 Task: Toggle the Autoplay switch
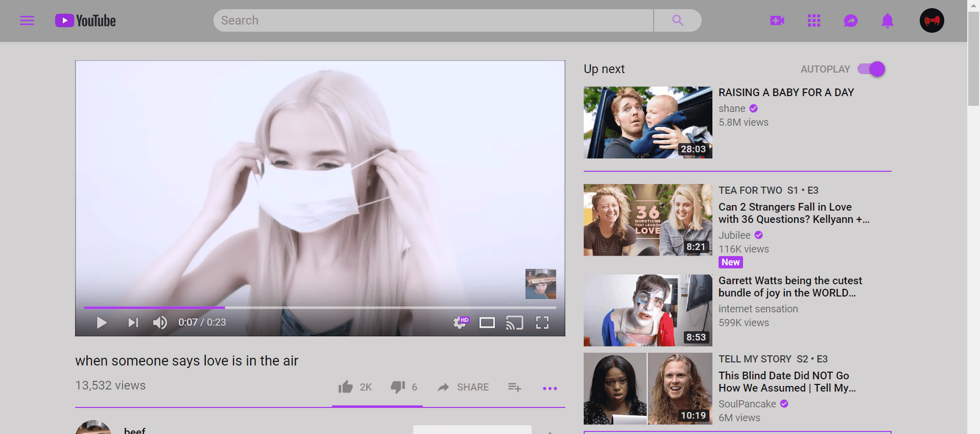[871, 69]
